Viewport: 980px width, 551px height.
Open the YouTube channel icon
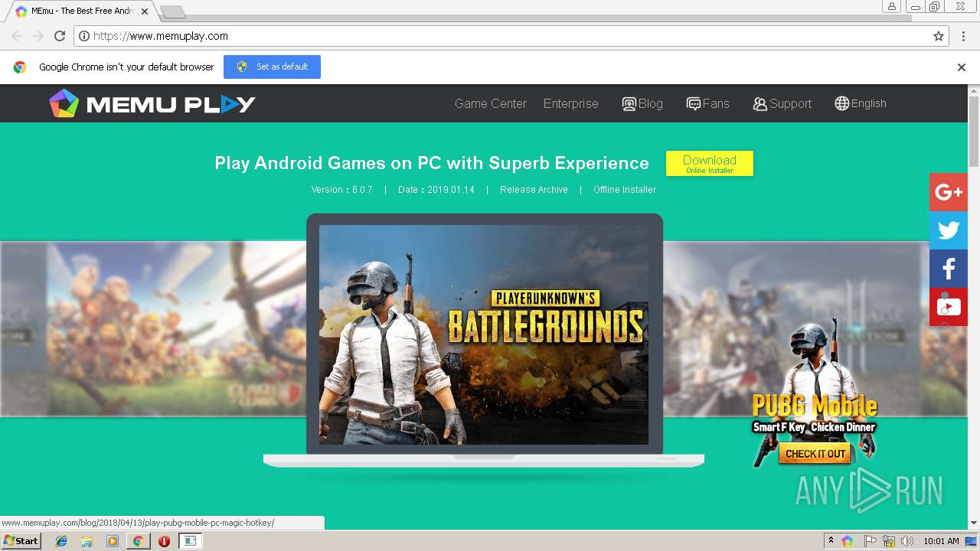(x=949, y=307)
